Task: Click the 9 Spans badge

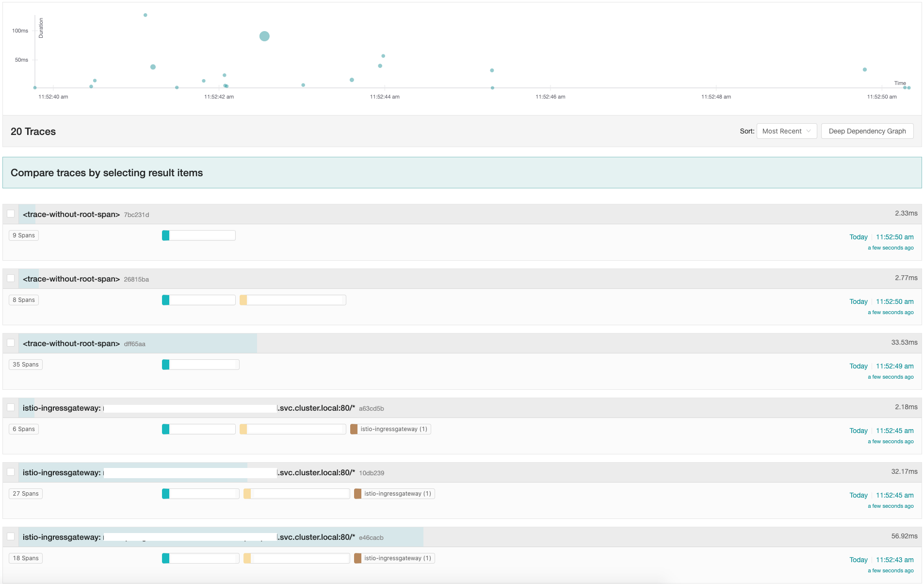Action: click(24, 235)
